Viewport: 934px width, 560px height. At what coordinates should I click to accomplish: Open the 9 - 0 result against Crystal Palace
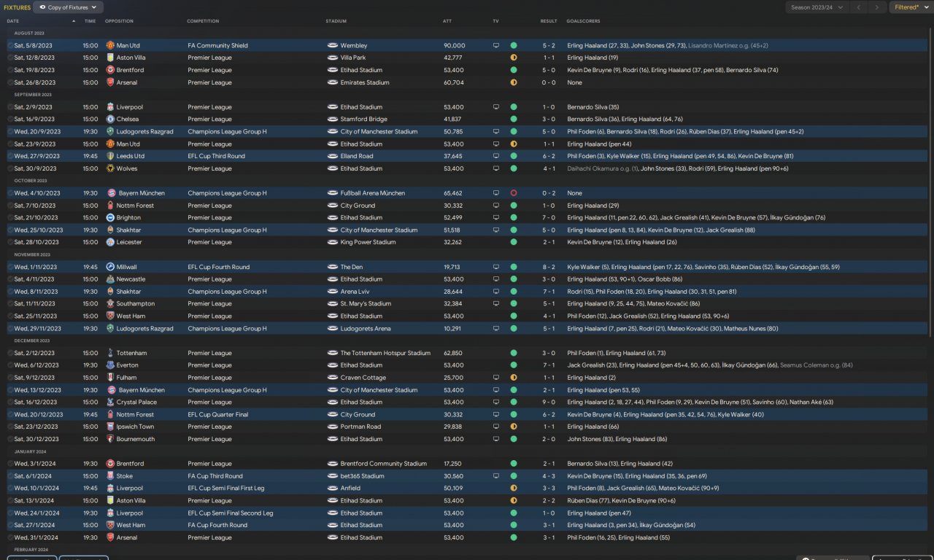[549, 402]
